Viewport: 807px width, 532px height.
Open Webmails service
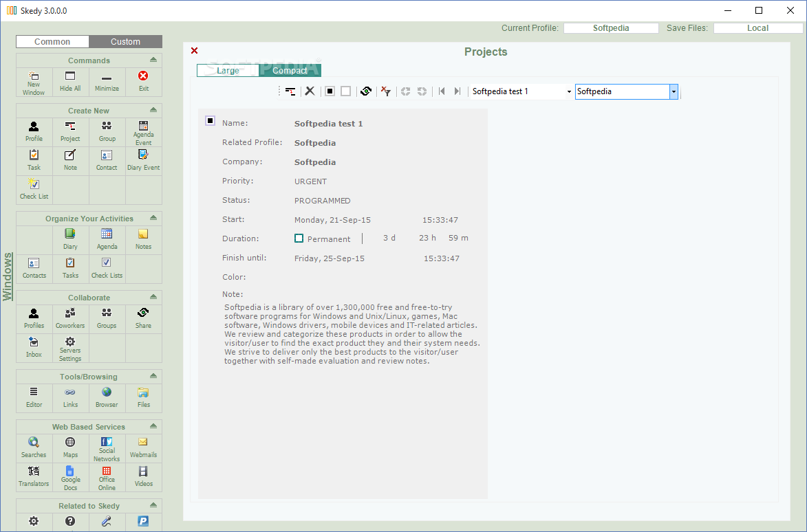(144, 448)
